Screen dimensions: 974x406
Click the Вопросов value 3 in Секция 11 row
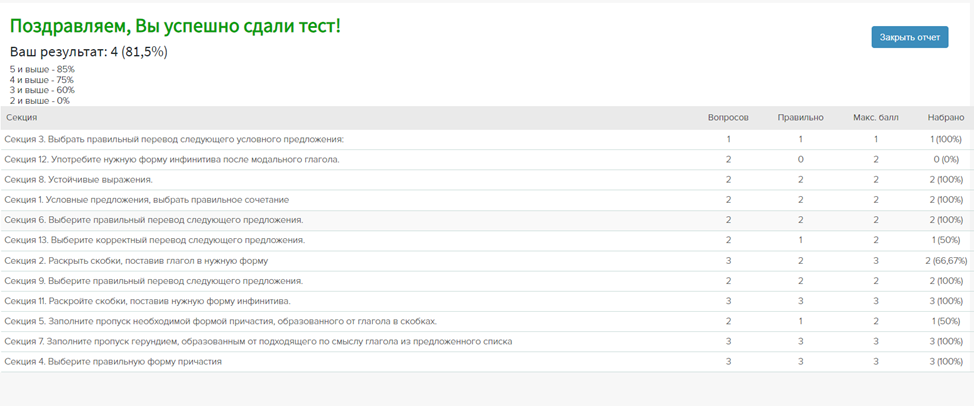[728, 301]
